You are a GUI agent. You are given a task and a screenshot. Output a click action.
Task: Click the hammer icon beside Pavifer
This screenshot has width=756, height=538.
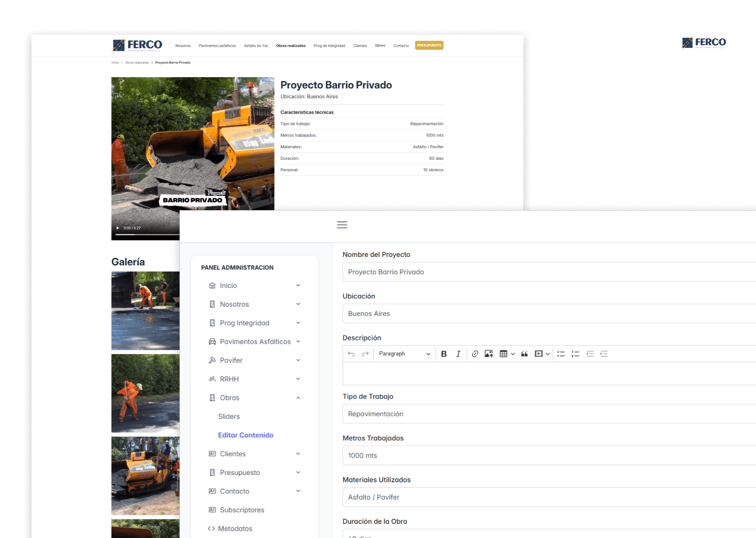pos(212,360)
